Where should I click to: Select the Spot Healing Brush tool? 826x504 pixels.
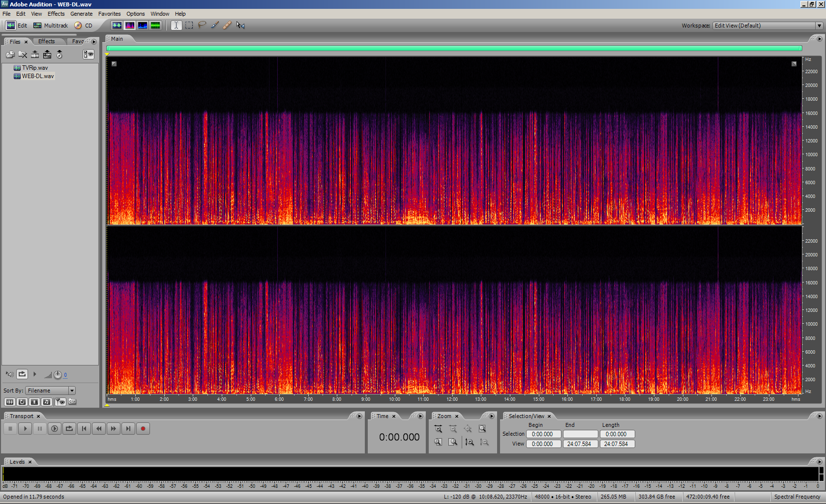(227, 25)
